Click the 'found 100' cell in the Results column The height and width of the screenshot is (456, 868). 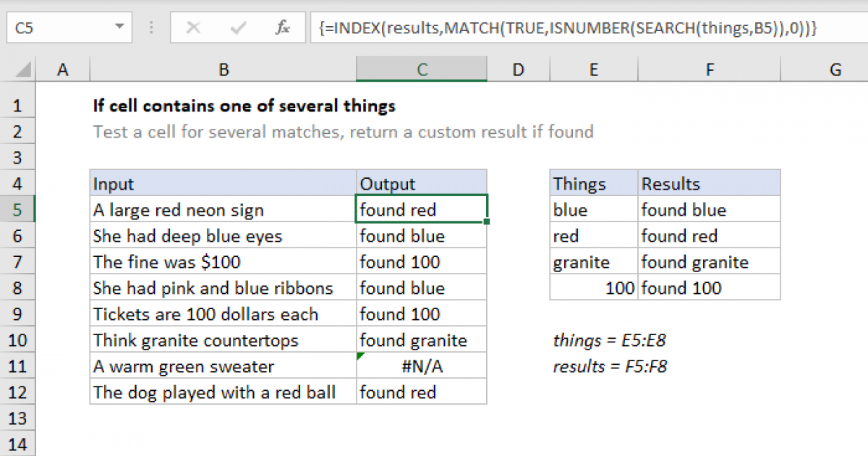709,287
